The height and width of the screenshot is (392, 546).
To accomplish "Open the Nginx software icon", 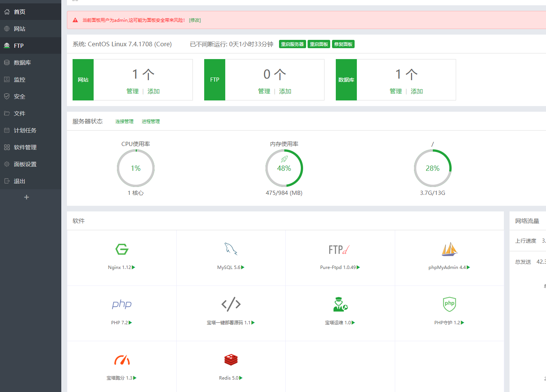I will click(122, 249).
